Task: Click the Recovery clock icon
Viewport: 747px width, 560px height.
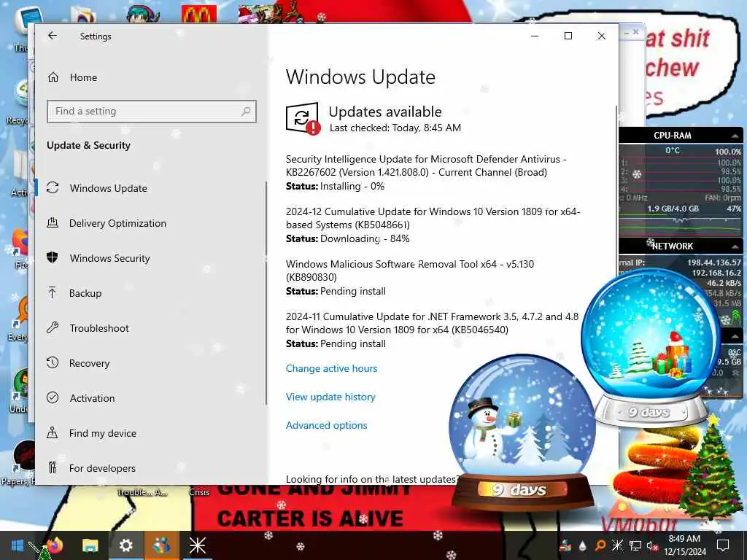Action: (x=53, y=363)
